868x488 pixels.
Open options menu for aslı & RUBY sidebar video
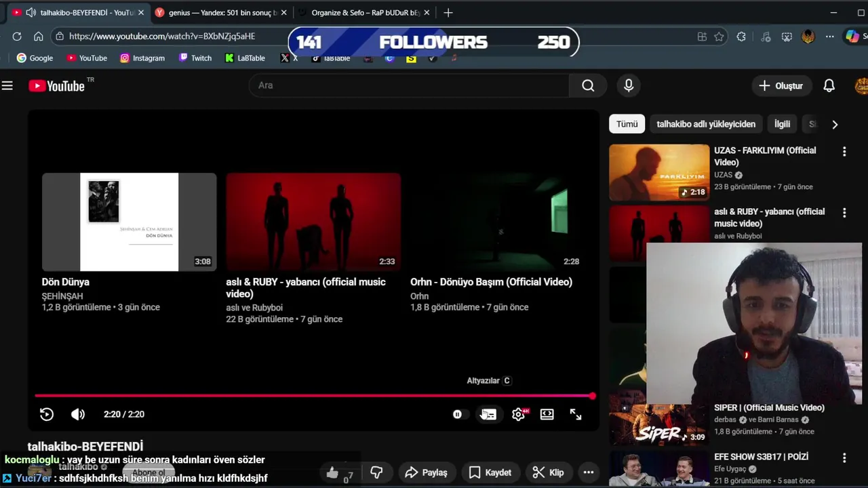point(844,213)
